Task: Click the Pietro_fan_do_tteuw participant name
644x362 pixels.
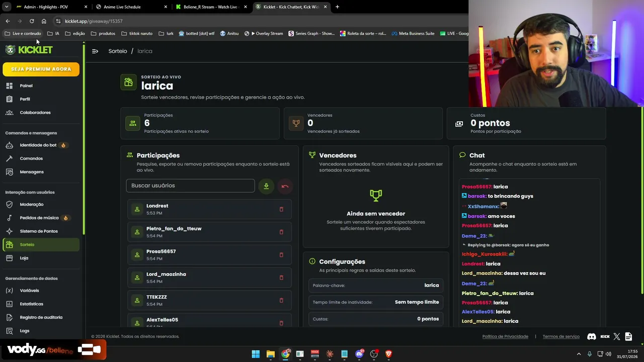Action: click(x=174, y=229)
